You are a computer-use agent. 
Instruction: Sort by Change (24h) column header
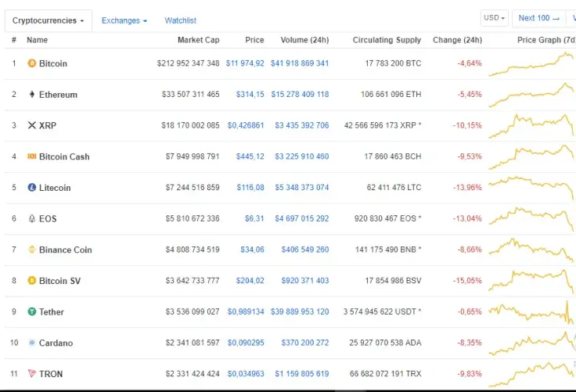click(457, 40)
